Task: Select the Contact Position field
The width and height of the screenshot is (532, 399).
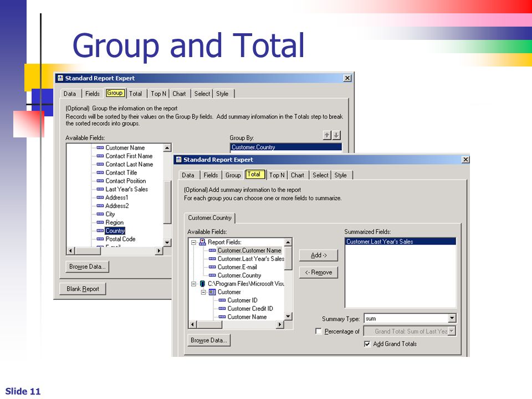Action: [x=126, y=181]
